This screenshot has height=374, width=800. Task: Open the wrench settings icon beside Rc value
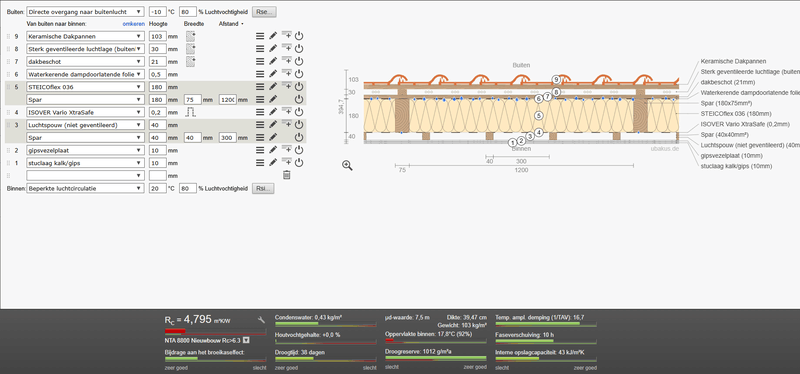click(x=262, y=320)
